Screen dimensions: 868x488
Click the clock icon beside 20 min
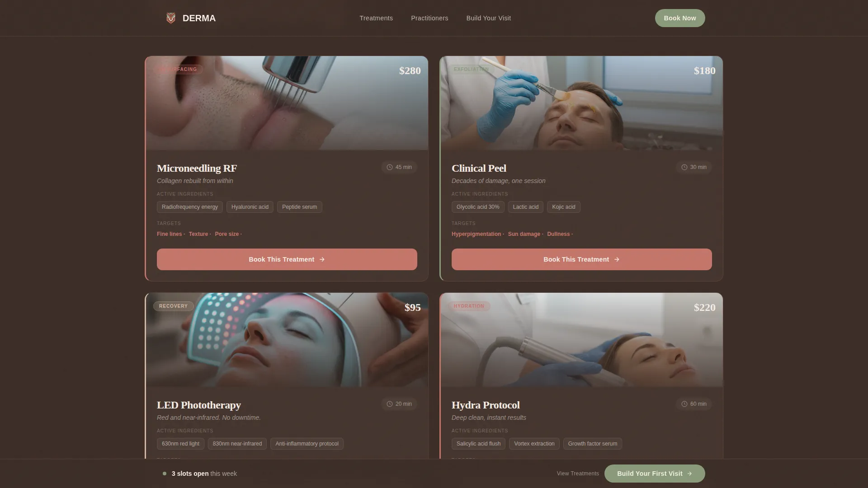[390, 404]
